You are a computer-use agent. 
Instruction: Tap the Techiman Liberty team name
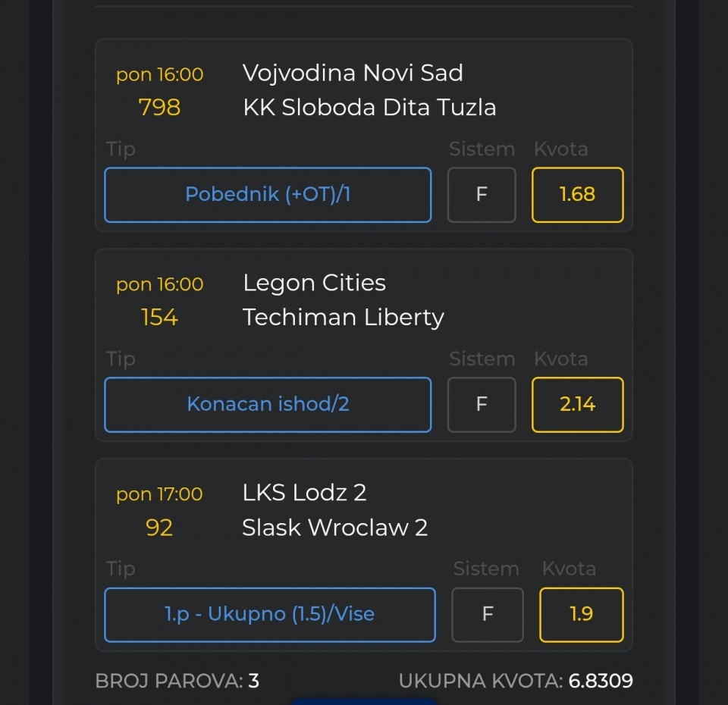tap(343, 318)
